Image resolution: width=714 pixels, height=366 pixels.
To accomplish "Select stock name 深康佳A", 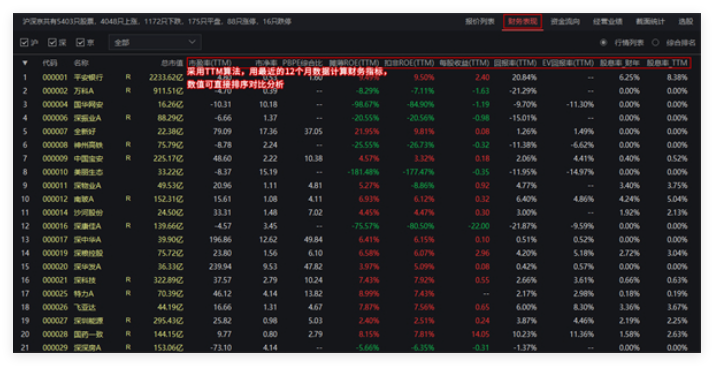I will pos(87,226).
